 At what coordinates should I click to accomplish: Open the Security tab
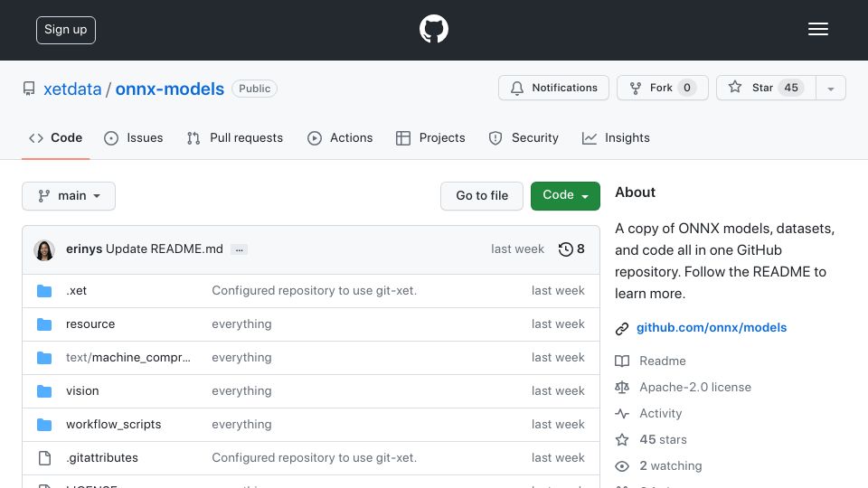tap(524, 137)
